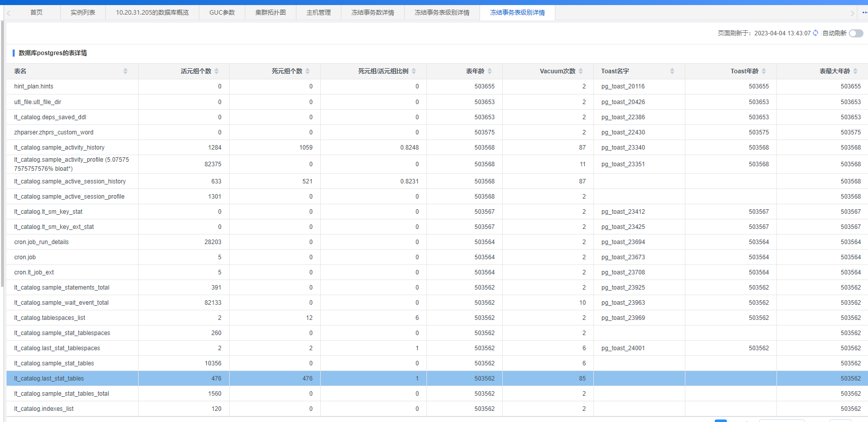This screenshot has height=422, width=868.
Task: Click live tuple count 28203
Action: 213,242
